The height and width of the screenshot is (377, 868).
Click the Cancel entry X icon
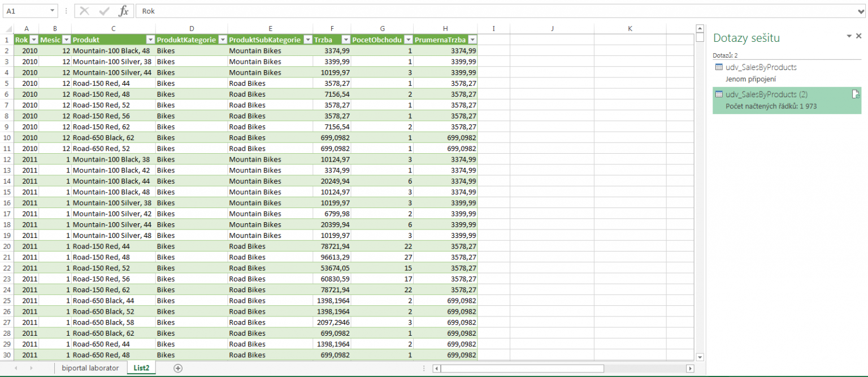85,11
